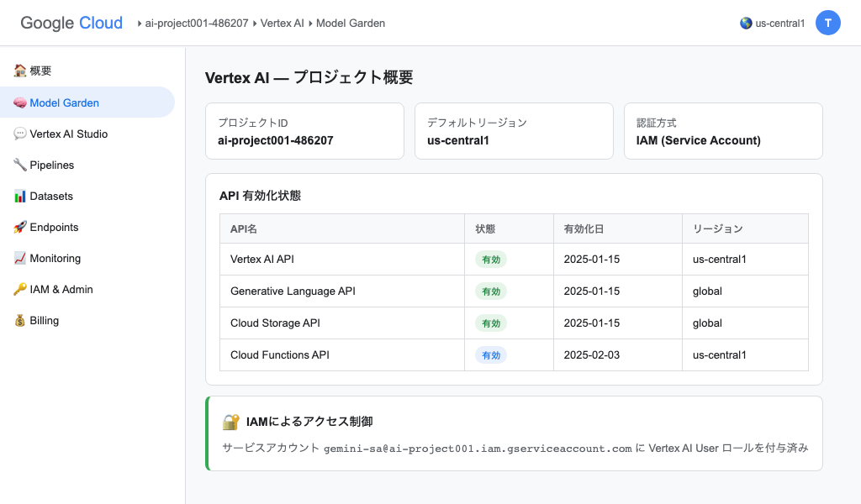Click the Billing money-bag icon
The image size is (861, 504).
20,320
